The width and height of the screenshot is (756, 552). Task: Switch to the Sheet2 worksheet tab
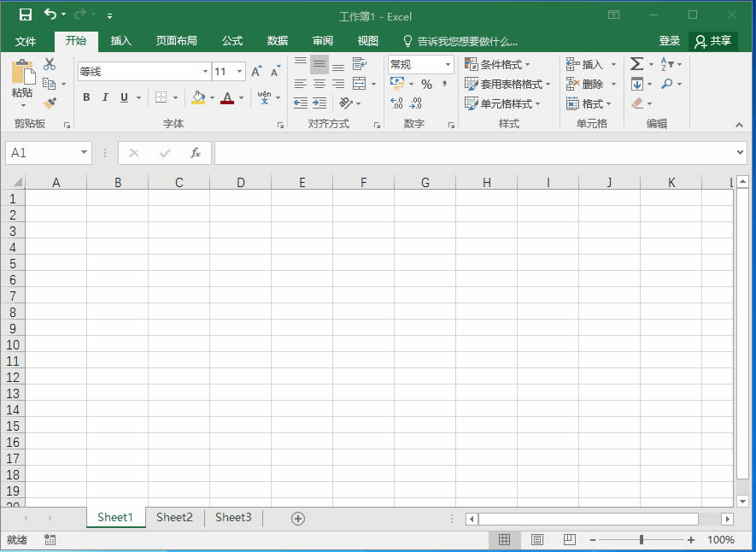pyautogui.click(x=174, y=517)
